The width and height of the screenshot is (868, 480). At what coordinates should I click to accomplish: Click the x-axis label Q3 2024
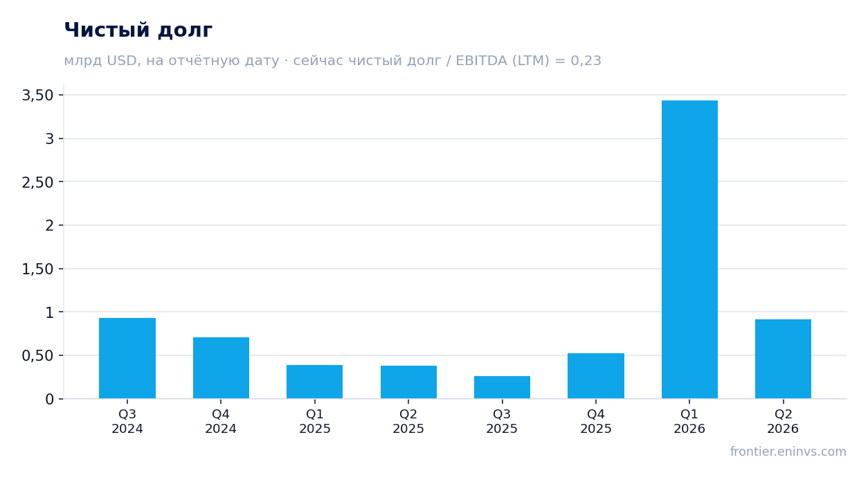click(x=127, y=422)
